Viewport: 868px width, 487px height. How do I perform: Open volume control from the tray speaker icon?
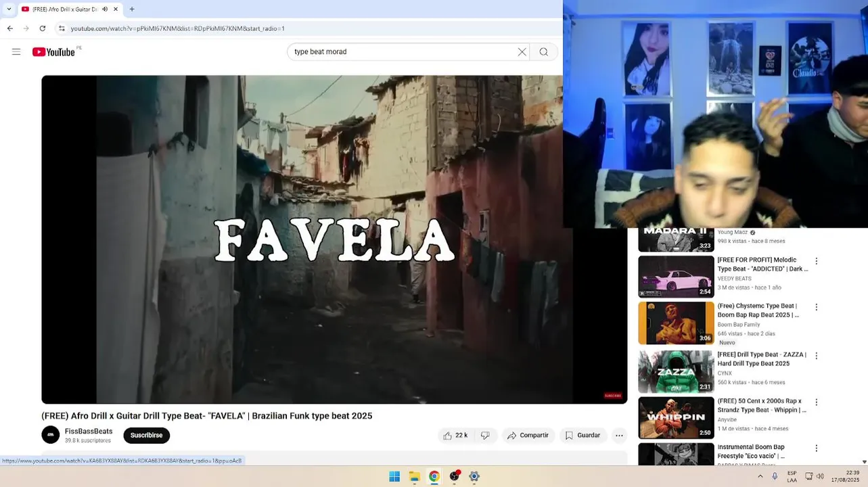coord(820,477)
